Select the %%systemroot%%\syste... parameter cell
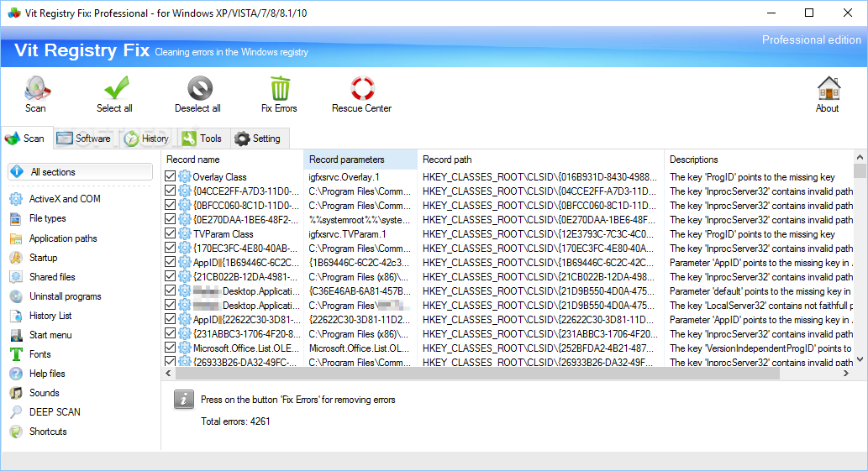 coord(360,219)
